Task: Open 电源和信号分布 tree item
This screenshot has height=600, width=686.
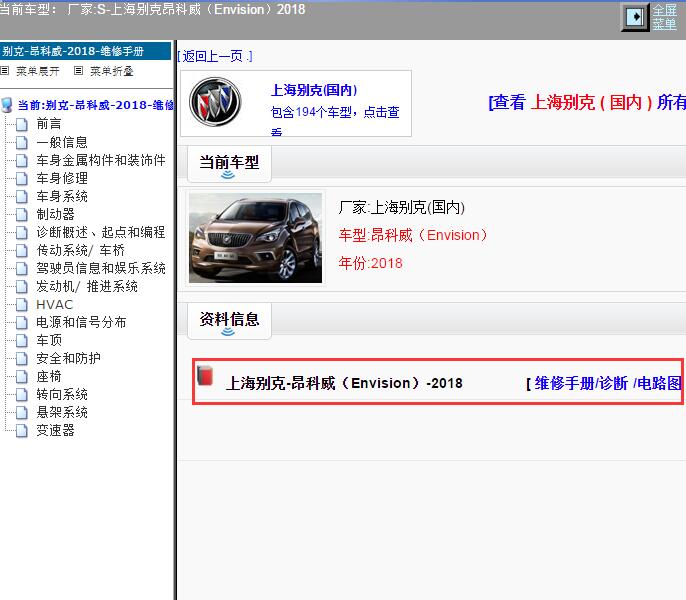Action: [x=81, y=323]
